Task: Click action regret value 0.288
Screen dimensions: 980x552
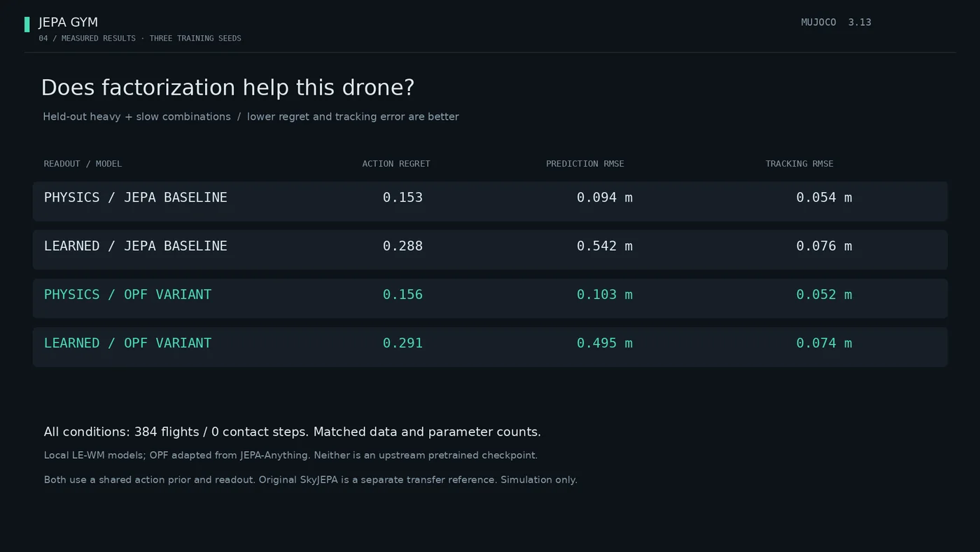Action: pyautogui.click(x=402, y=246)
